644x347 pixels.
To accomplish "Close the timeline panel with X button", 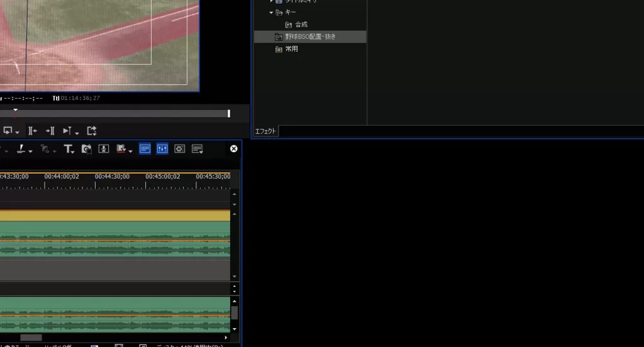I will pyautogui.click(x=234, y=149).
